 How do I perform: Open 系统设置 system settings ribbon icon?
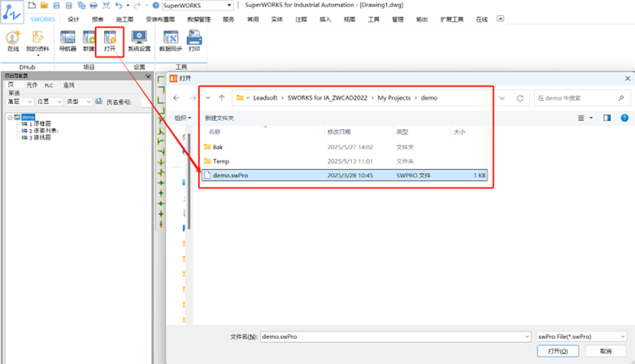139,41
